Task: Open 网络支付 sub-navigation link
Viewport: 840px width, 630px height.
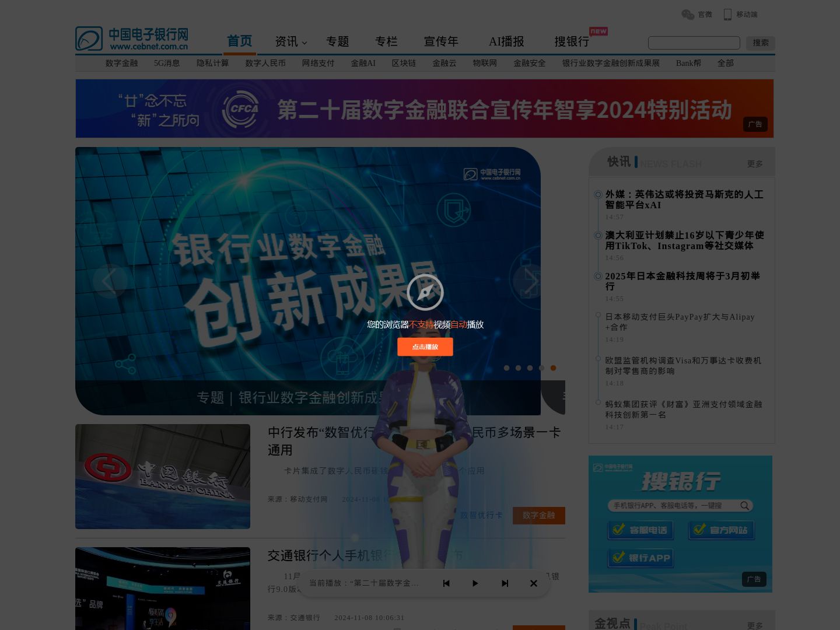Action: pyautogui.click(x=318, y=63)
